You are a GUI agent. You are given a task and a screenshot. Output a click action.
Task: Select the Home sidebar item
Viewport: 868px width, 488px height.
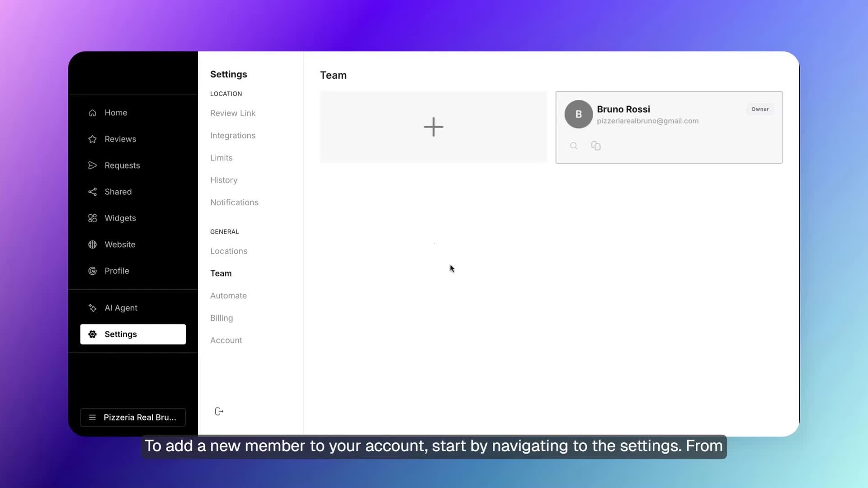pos(116,113)
